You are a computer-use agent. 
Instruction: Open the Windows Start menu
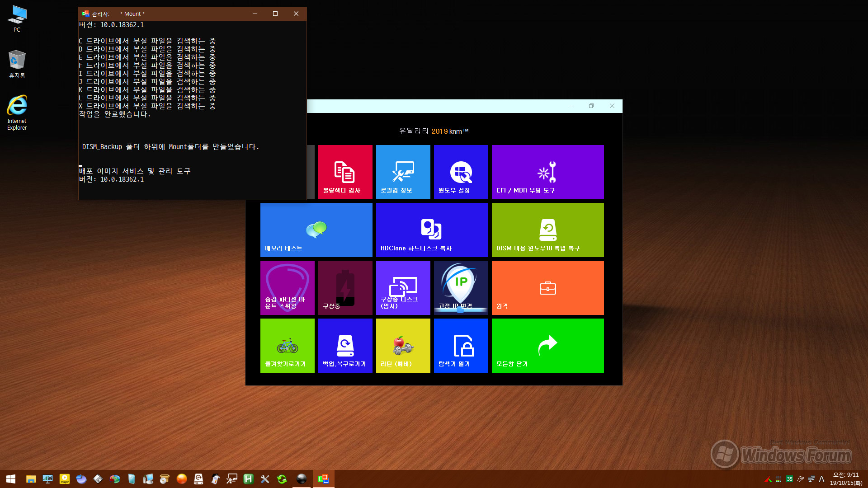[x=11, y=479]
